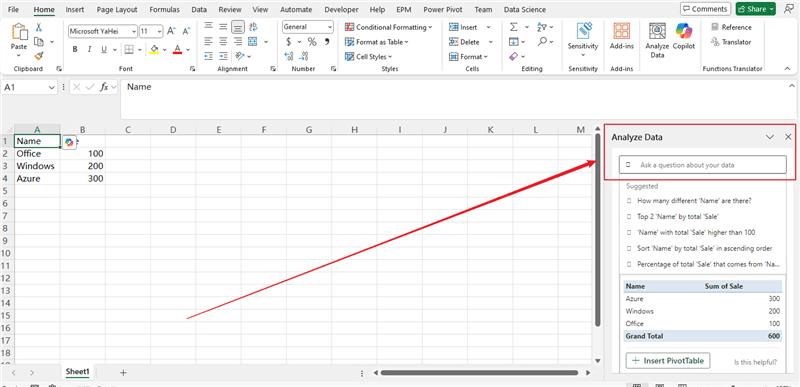
Task: Click Increase Indent icon
Action: (x=223, y=56)
